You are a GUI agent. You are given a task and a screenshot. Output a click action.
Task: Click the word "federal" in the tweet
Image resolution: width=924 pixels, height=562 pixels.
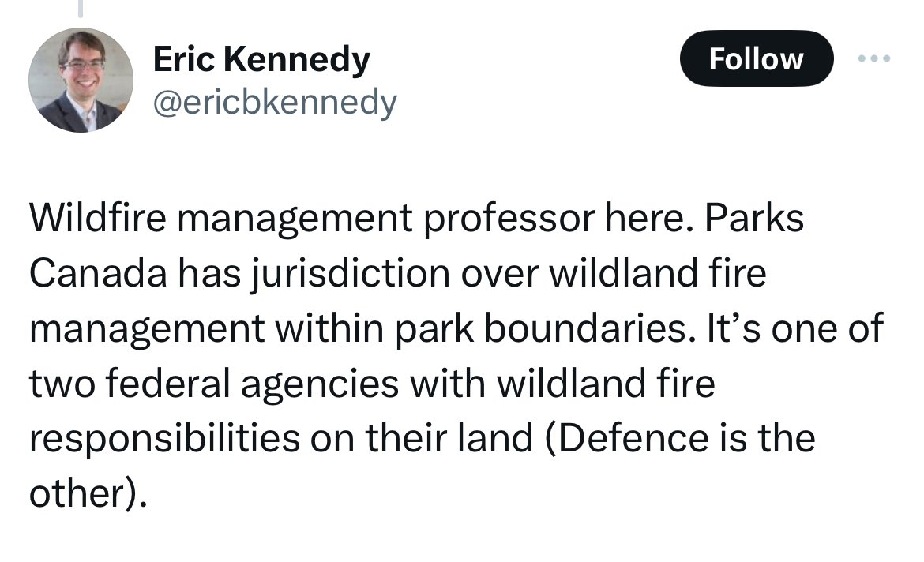click(x=167, y=384)
